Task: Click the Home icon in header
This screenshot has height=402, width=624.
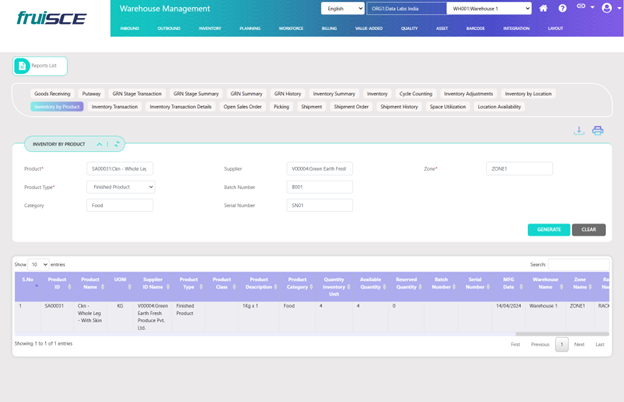Action: (x=543, y=8)
